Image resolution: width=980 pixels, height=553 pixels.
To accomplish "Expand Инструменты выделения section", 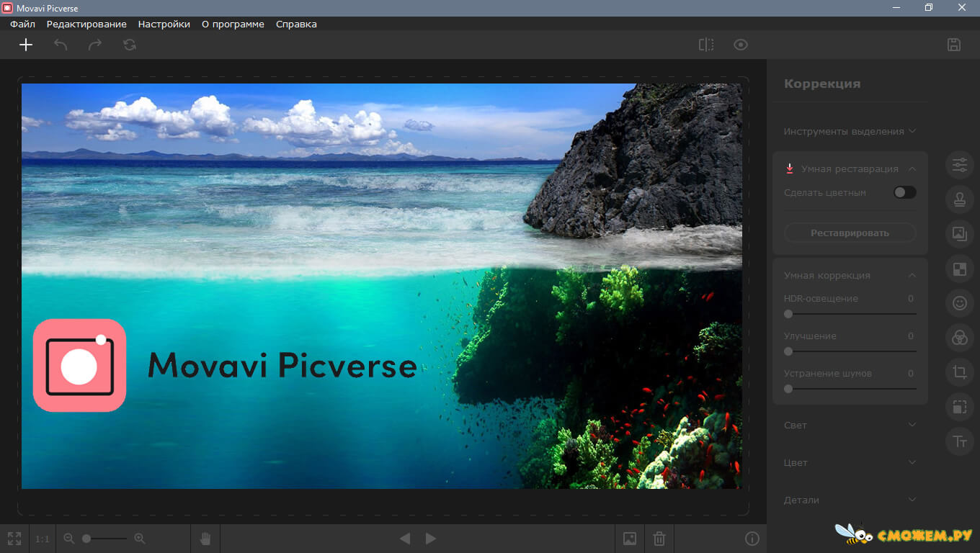I will (x=850, y=131).
